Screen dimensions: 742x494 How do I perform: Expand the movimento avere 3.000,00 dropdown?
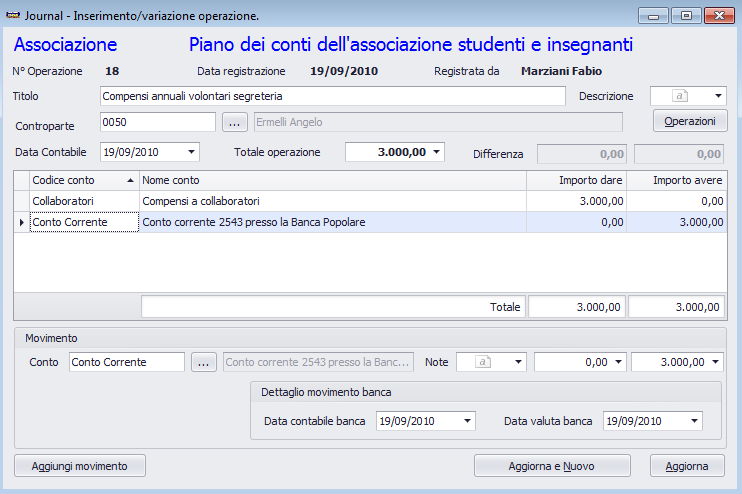(x=716, y=362)
